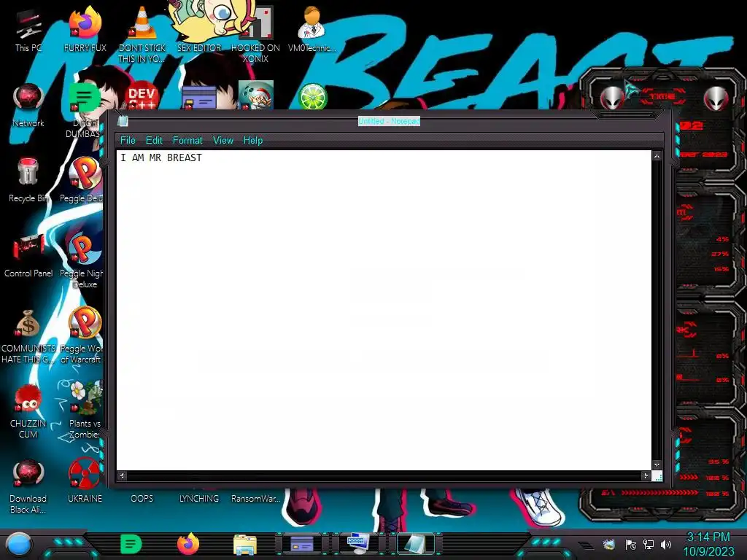
Task: Select the OOPS desktop label
Action: tap(142, 499)
